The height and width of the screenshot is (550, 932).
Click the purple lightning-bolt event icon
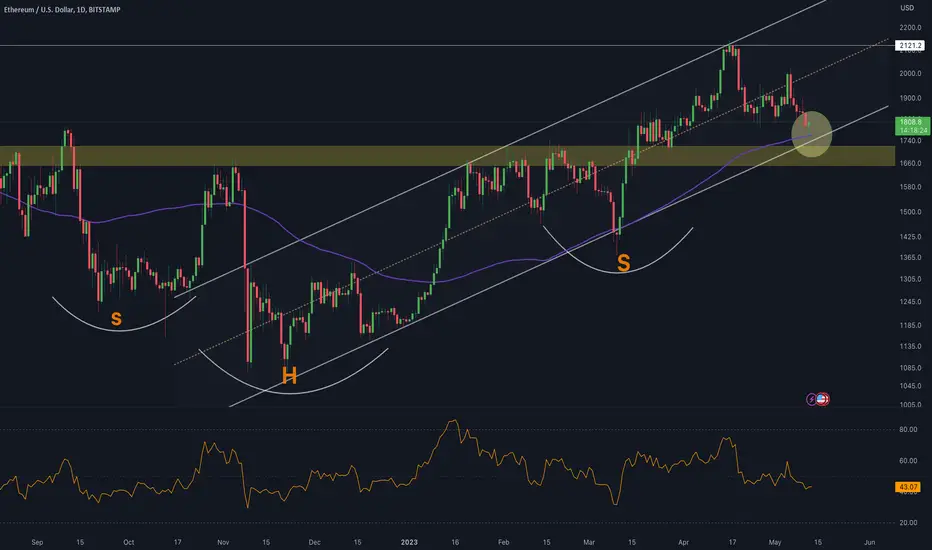click(811, 400)
